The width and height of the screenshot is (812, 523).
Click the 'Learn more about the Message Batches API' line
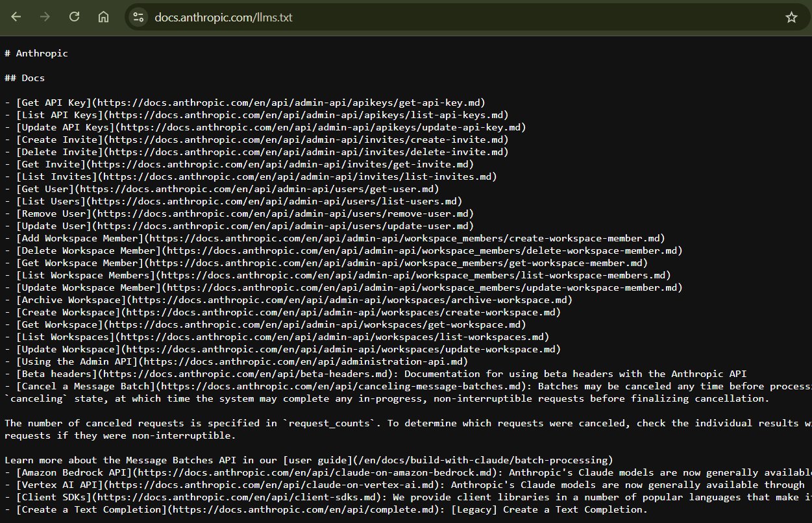coord(309,460)
